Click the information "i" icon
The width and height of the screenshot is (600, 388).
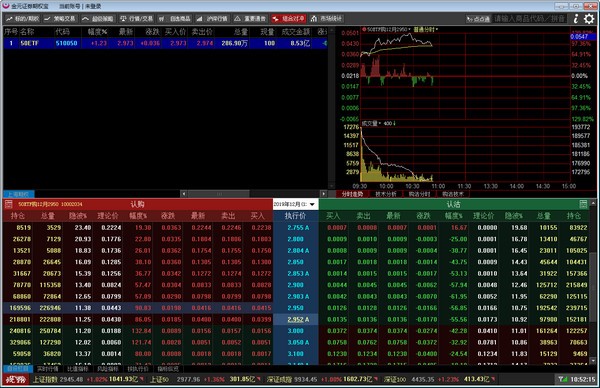coord(576,18)
